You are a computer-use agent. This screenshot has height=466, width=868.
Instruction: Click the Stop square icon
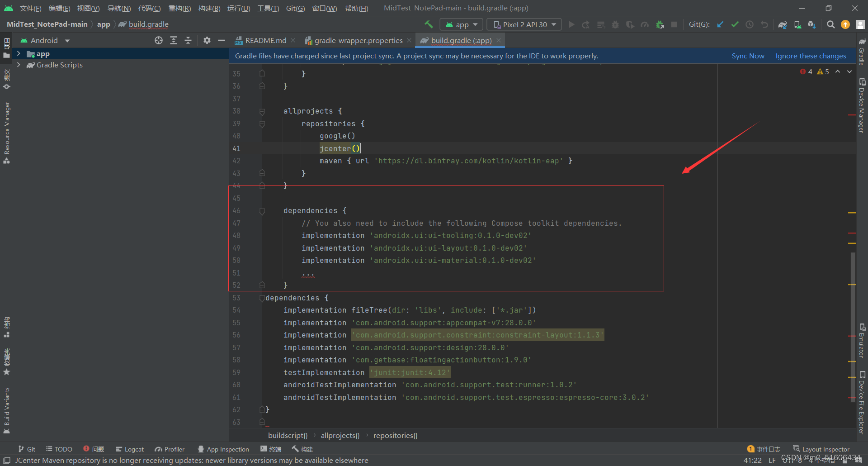coord(674,24)
